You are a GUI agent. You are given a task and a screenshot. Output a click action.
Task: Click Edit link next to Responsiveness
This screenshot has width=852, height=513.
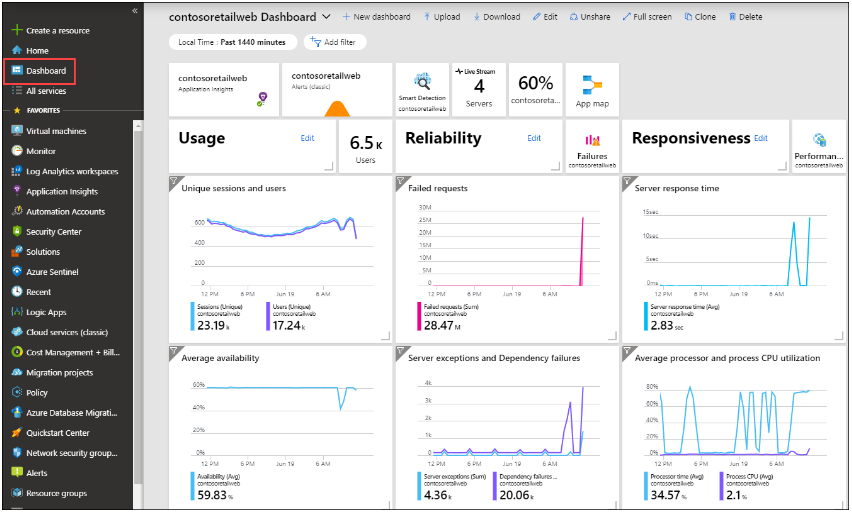pyautogui.click(x=761, y=139)
